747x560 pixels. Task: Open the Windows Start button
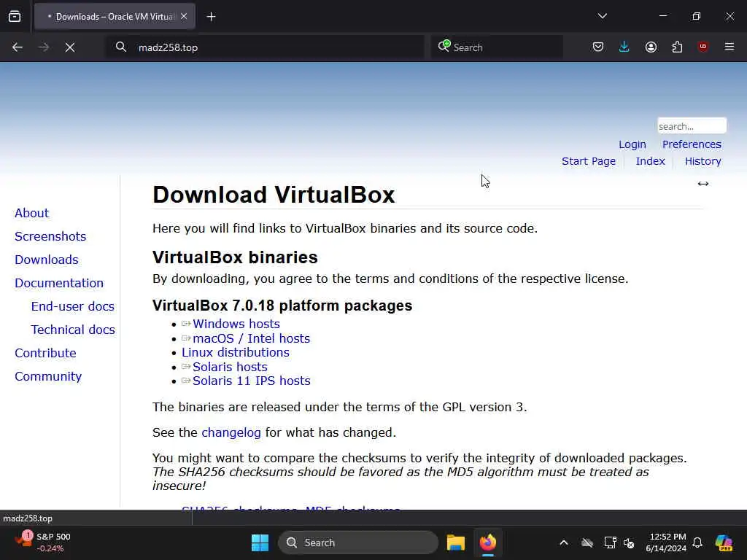[260, 542]
